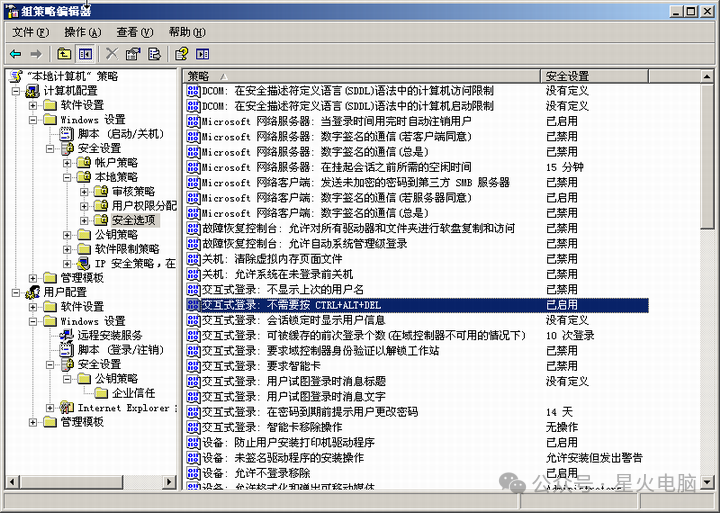Click the 审核策略 folder icon
This screenshot has width=720, height=513.
[101, 192]
